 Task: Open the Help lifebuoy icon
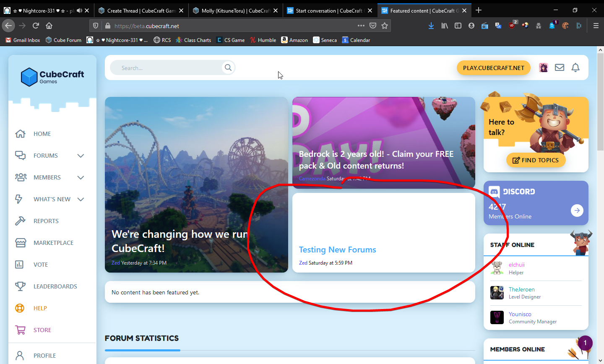pos(20,308)
